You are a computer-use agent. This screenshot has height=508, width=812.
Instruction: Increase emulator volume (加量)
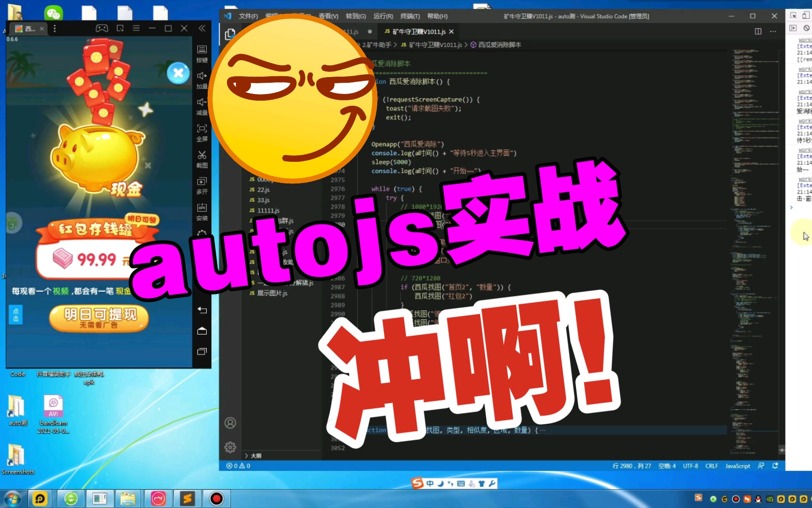tap(202, 79)
